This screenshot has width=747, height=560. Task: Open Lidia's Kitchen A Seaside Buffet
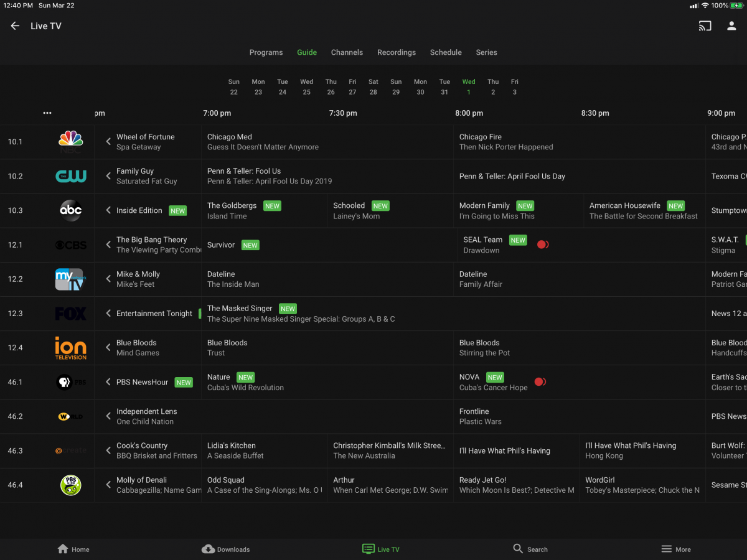click(265, 450)
